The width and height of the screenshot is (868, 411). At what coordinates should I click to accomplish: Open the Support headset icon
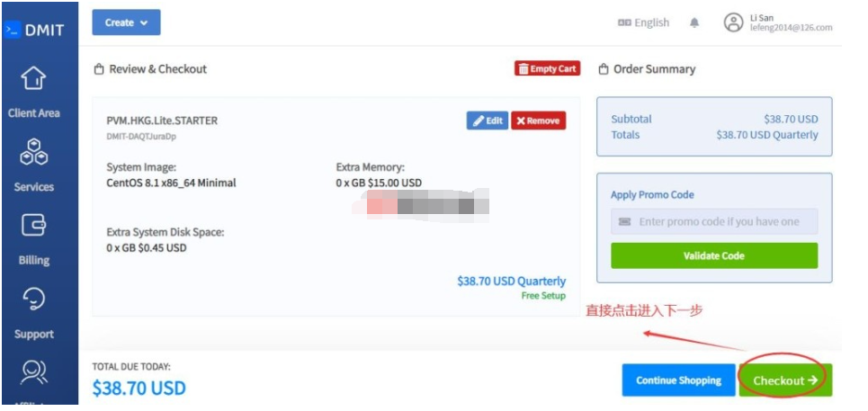[34, 299]
